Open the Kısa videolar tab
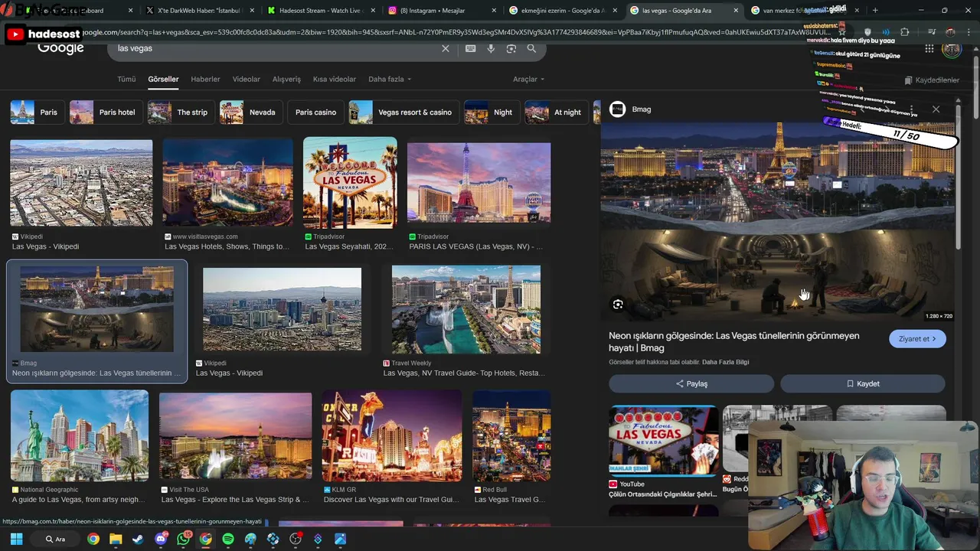The height and width of the screenshot is (551, 980). point(335,79)
